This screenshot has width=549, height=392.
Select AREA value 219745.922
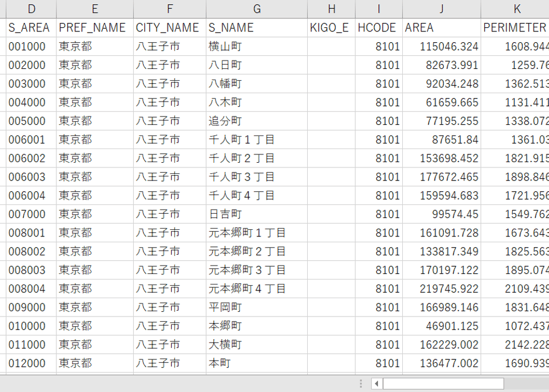point(441,289)
